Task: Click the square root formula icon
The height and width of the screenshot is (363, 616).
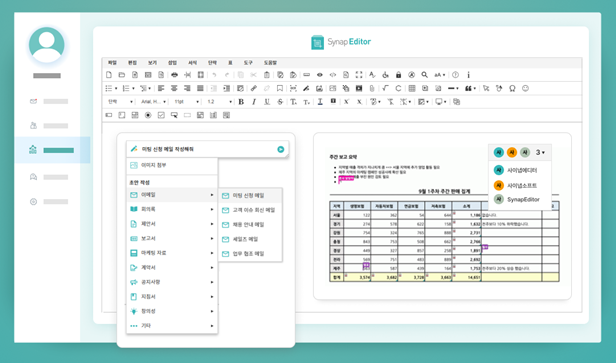Action: 385,88
